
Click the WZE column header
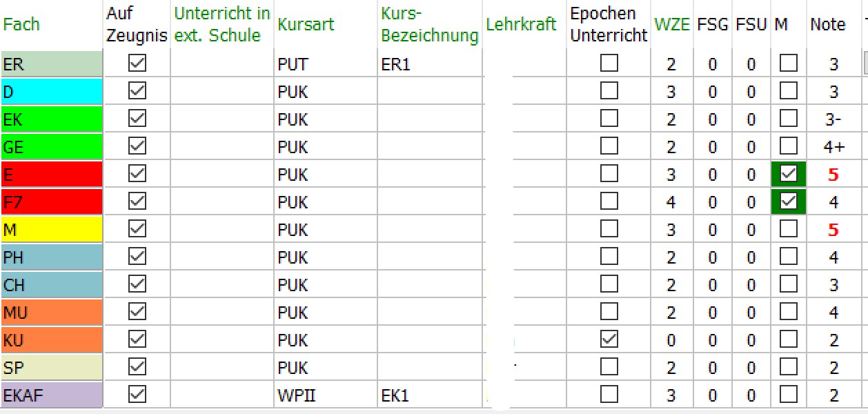[672, 24]
